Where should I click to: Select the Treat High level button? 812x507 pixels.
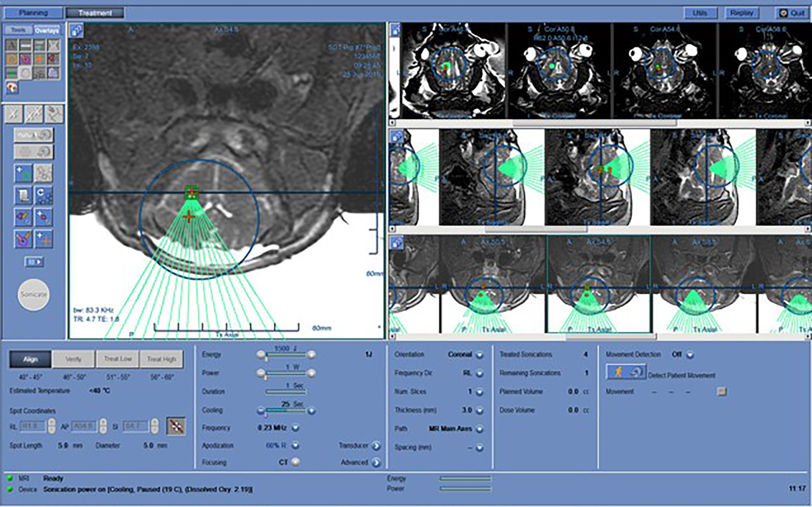(162, 359)
